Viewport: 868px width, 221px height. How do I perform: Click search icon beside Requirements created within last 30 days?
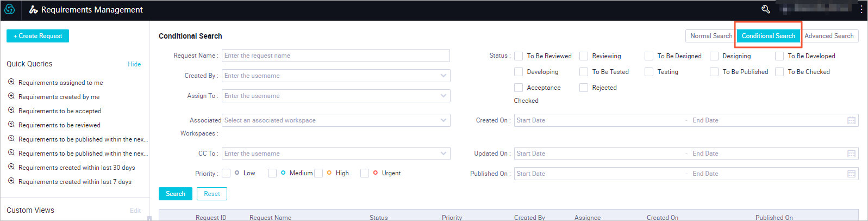coord(11,167)
